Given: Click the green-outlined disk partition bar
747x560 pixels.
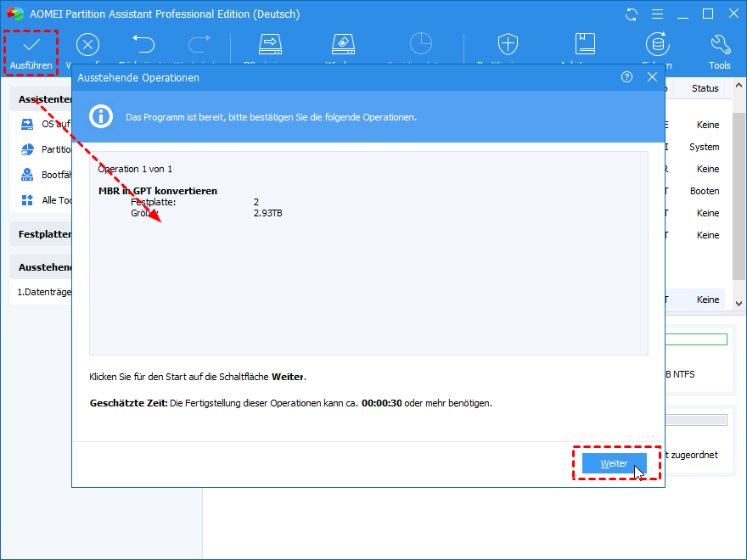Looking at the screenshot, I should pyautogui.click(x=696, y=339).
